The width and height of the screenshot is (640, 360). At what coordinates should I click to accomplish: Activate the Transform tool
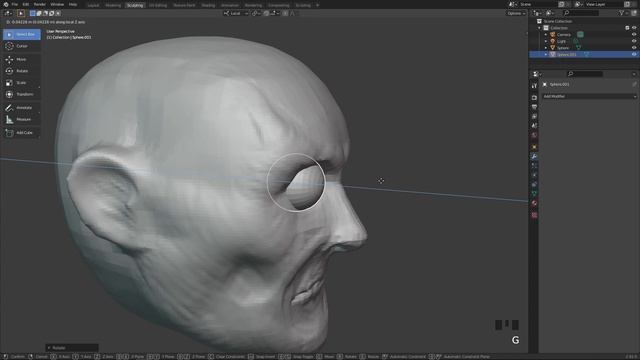(x=22, y=94)
